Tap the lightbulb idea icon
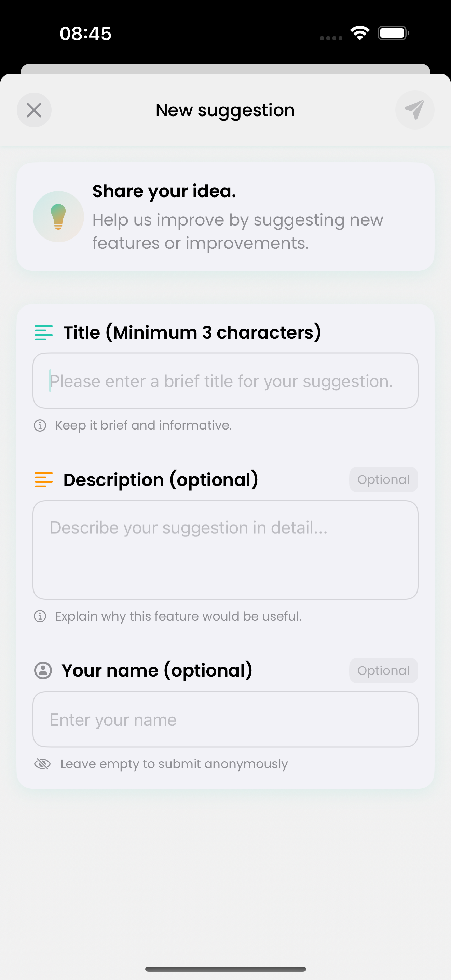Viewport: 451px width, 980px height. (x=58, y=216)
